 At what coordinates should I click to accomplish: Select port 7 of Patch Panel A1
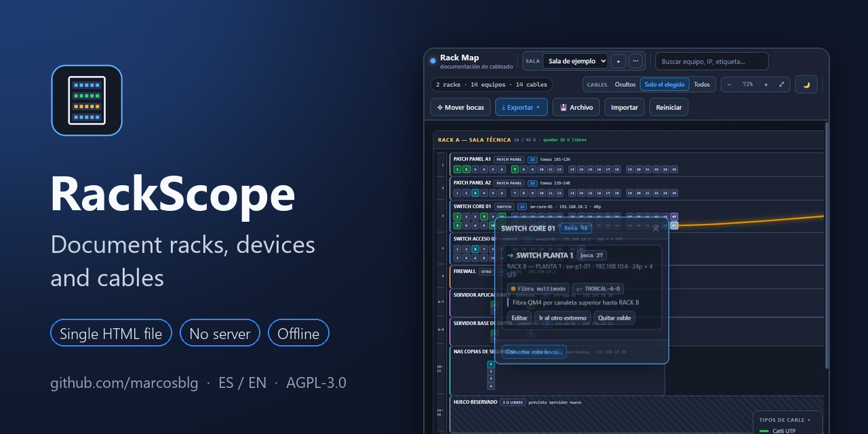pyautogui.click(x=515, y=170)
